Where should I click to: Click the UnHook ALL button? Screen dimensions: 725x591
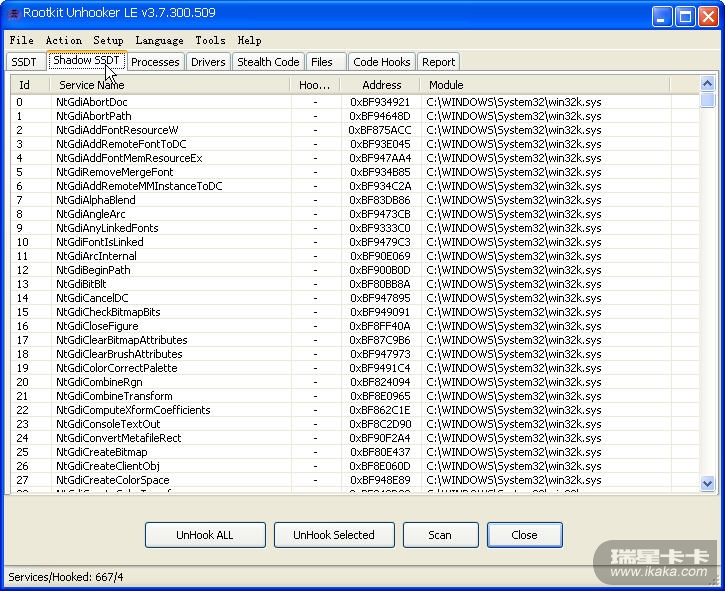[x=205, y=535]
